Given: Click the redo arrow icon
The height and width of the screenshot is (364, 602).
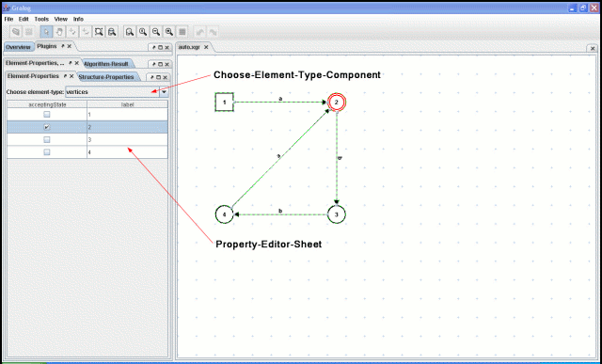Looking at the screenshot, I should [x=214, y=32].
